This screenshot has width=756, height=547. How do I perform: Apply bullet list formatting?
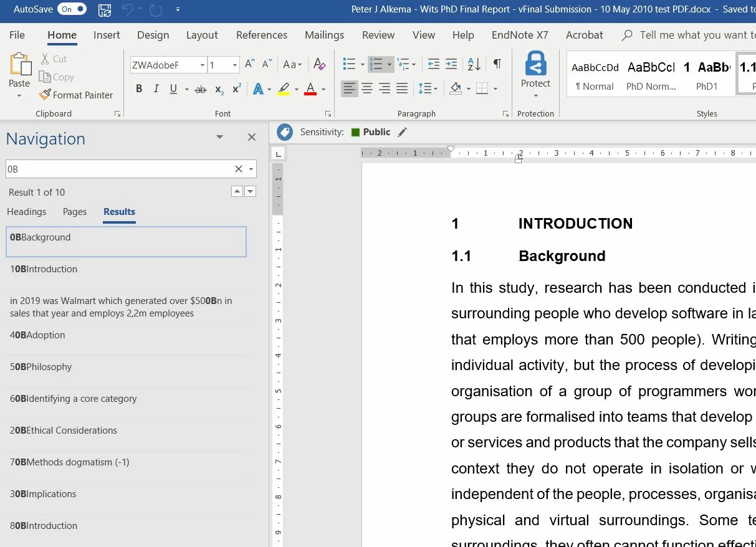point(349,64)
